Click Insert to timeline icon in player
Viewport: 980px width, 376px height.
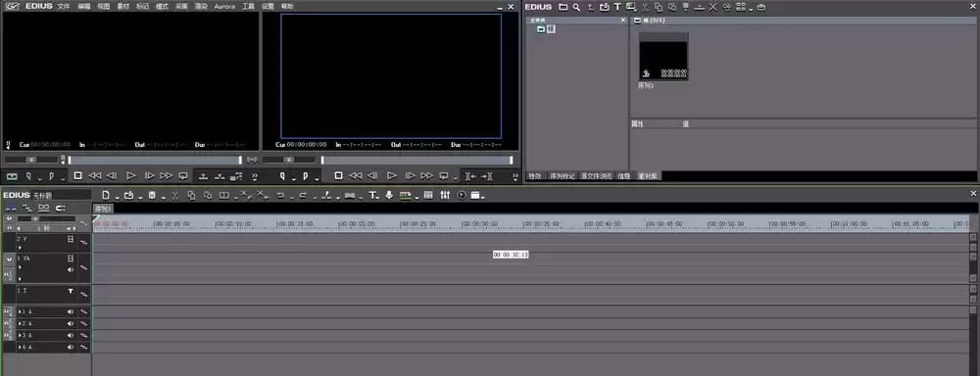[x=204, y=177]
